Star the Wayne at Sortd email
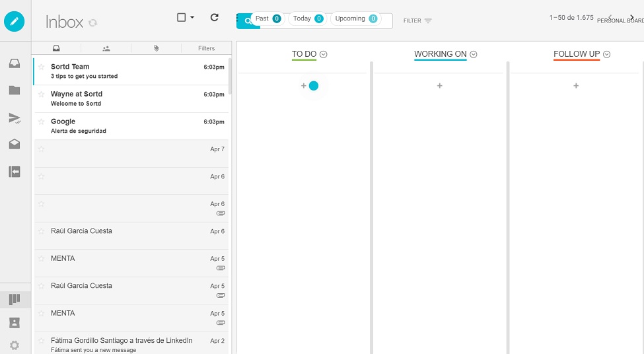The height and width of the screenshot is (354, 644). pos(41,94)
